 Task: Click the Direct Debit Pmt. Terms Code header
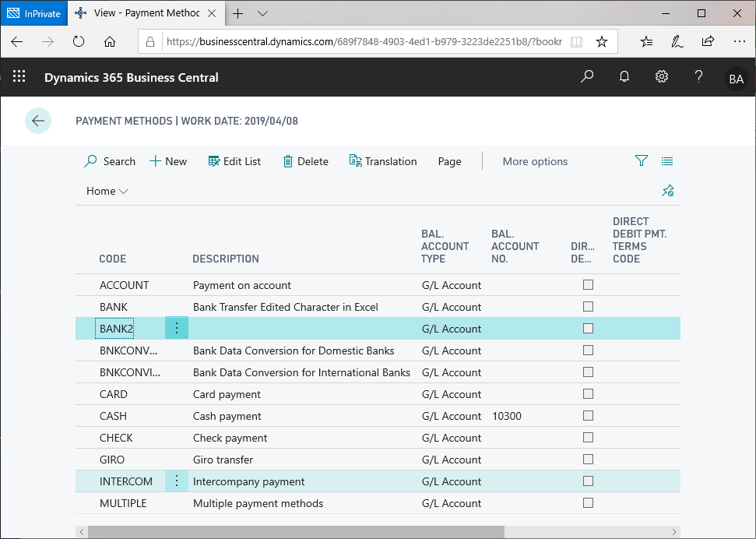[639, 240]
